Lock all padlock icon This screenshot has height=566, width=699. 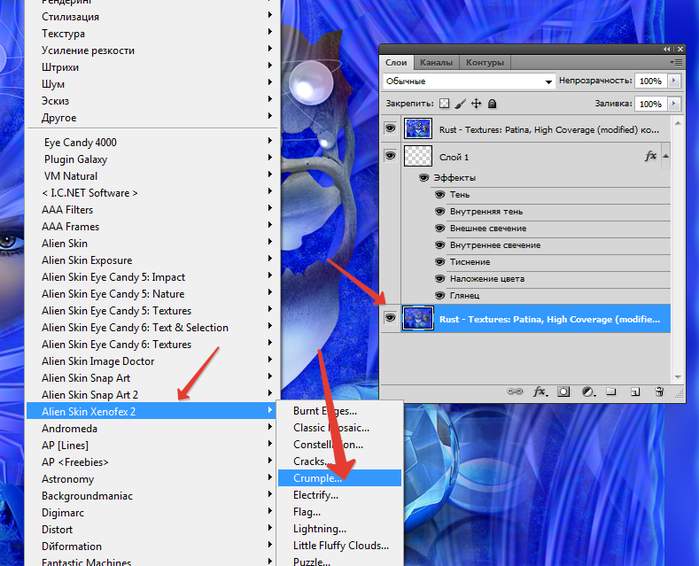point(492,103)
